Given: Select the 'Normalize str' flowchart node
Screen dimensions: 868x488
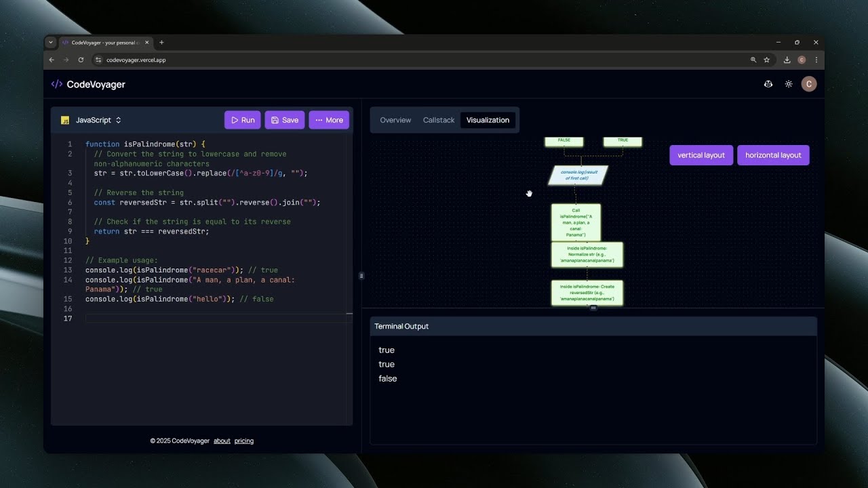Looking at the screenshot, I should 587,254.
